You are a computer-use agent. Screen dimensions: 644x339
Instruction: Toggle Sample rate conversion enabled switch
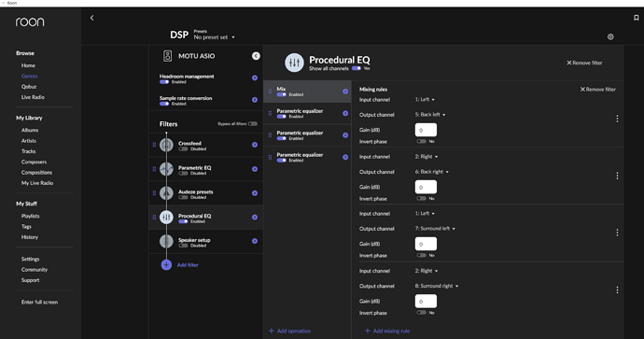click(164, 104)
